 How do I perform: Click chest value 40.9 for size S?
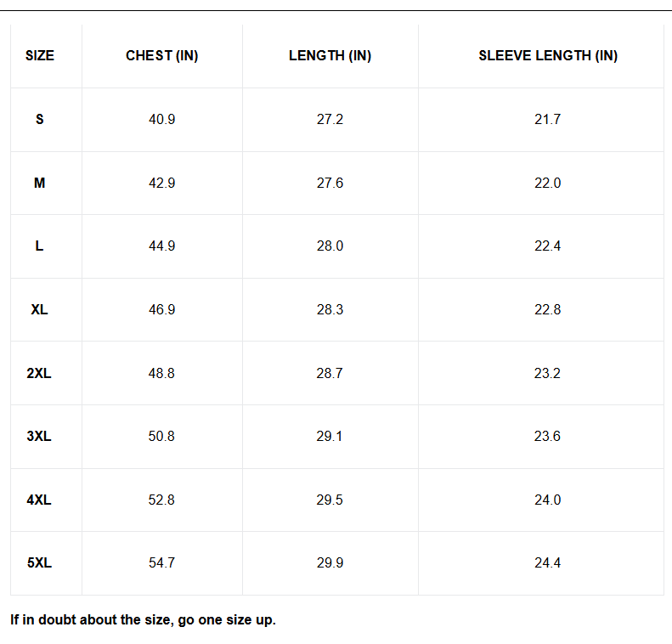161,120
